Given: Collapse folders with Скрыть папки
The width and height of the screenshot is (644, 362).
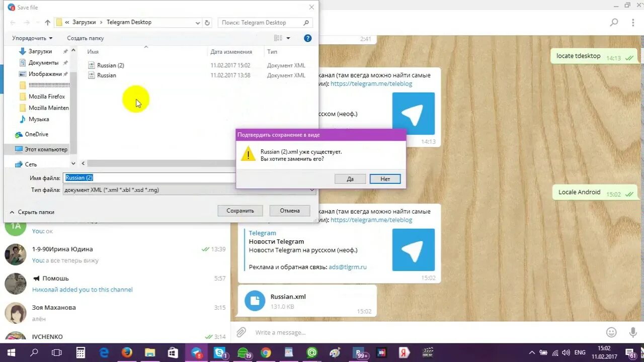Looking at the screenshot, I should coord(31,212).
